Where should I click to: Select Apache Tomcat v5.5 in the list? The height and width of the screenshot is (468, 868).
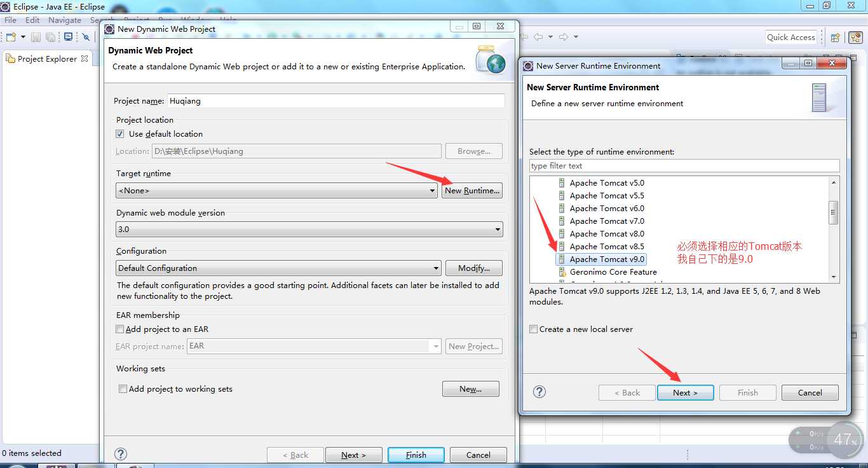[607, 196]
